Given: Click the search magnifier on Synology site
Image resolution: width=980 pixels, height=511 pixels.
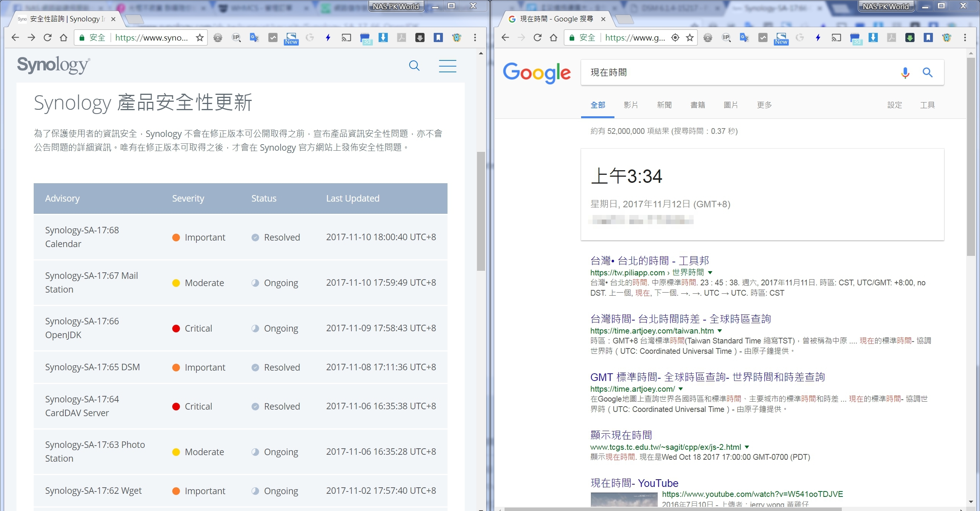Looking at the screenshot, I should click(414, 66).
